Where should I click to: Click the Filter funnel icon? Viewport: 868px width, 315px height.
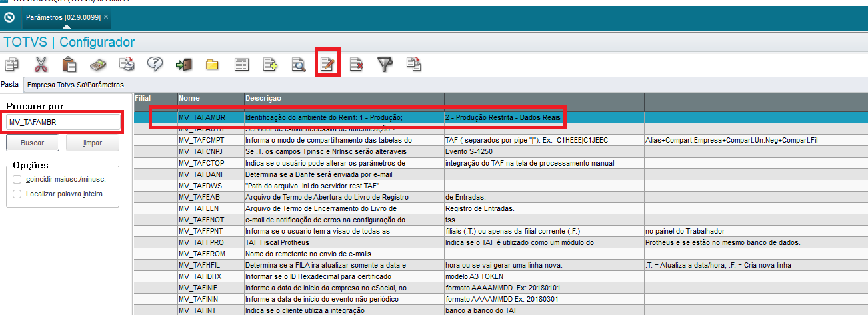coord(385,65)
